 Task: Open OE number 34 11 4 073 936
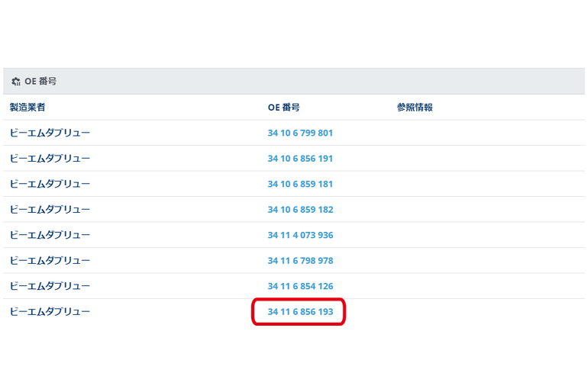(x=300, y=235)
